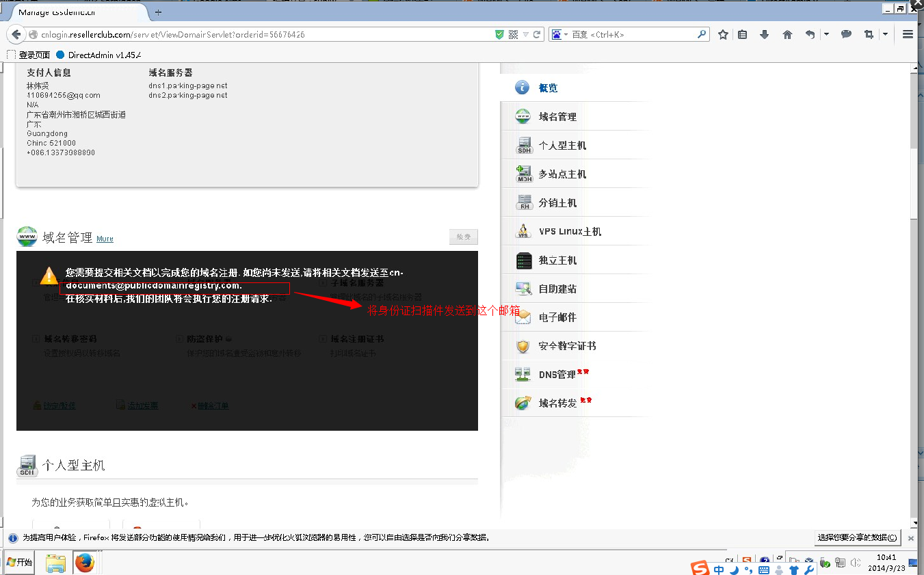924x575 pixels.
Task: Open the downloads arrow icon
Action: click(x=765, y=34)
